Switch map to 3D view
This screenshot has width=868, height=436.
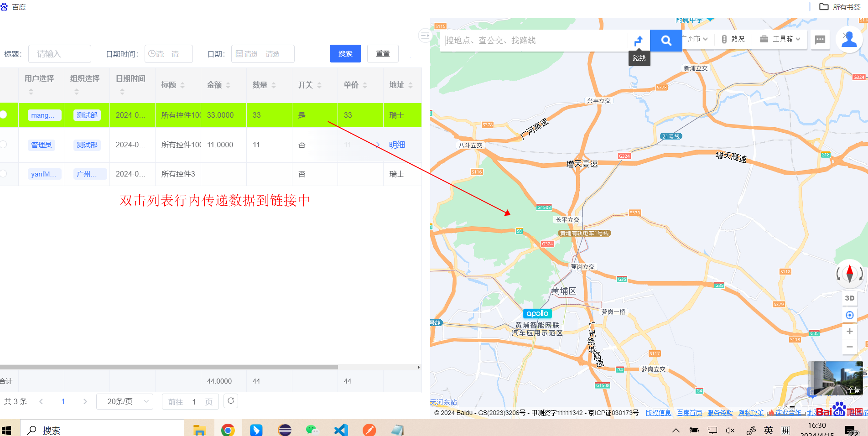tap(849, 298)
